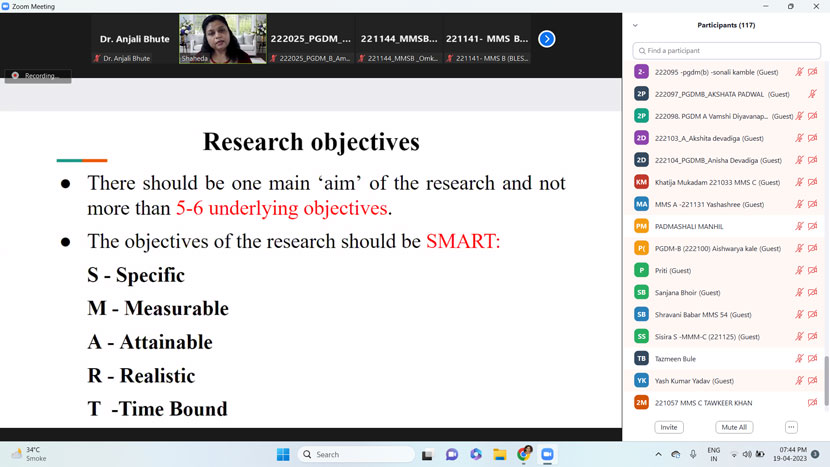Viewport: 830px width, 467px height.
Task: Click the TB avatar for Tazmeen Bule
Action: click(x=641, y=358)
